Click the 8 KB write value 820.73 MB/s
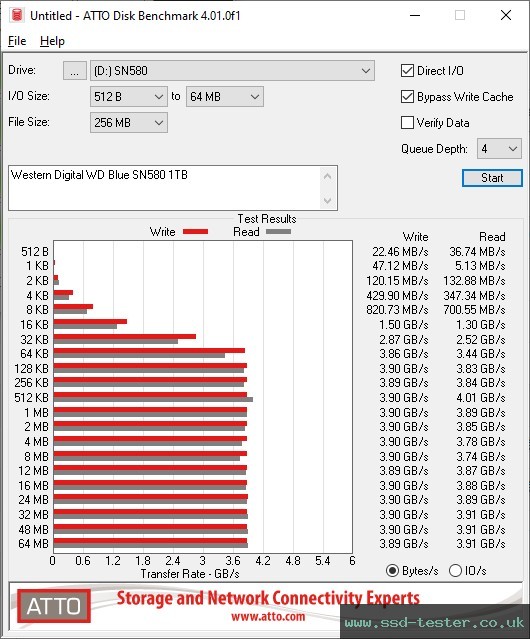The height and width of the screenshot is (639, 530). (397, 310)
